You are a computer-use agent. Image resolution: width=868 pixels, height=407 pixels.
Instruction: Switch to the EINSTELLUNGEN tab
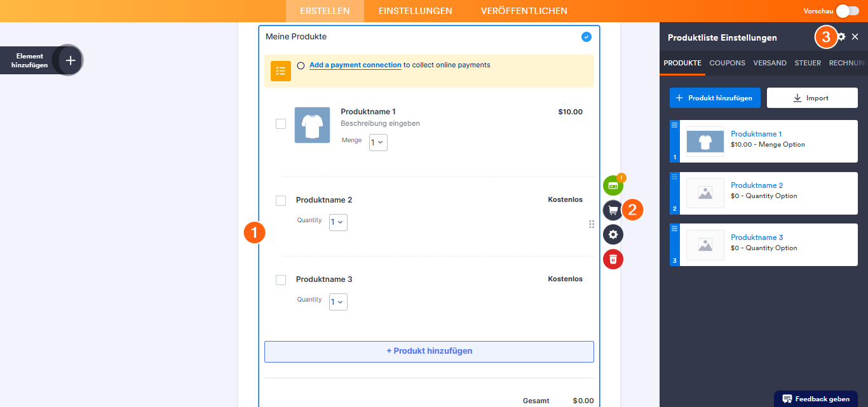(415, 11)
